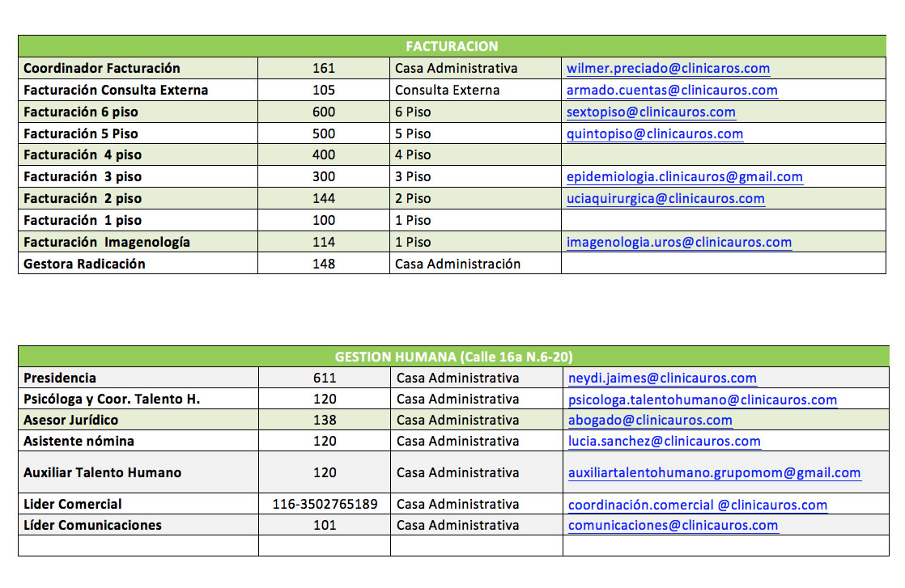
Task: Select the Lider Comercial phone number cell
Action: (325, 504)
